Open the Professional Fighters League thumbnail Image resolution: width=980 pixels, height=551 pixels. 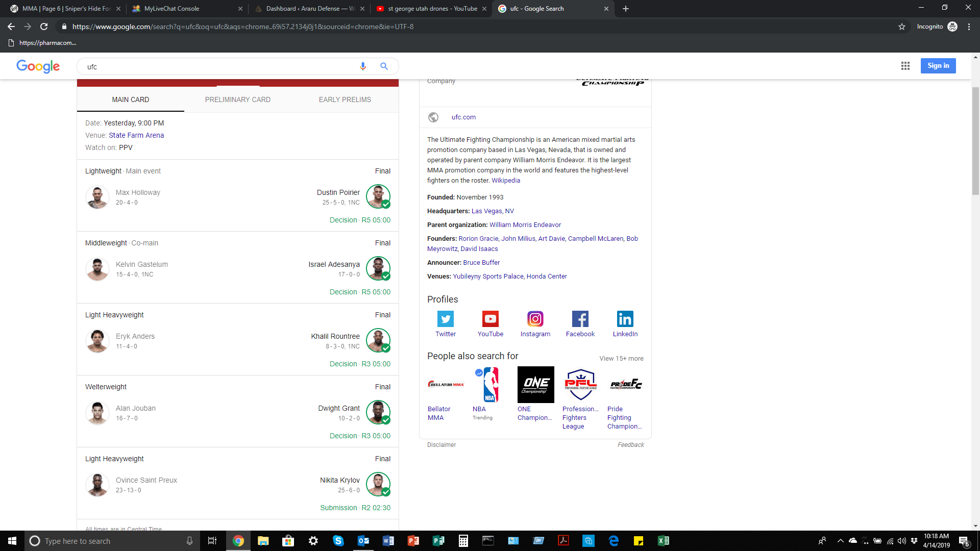coord(580,385)
